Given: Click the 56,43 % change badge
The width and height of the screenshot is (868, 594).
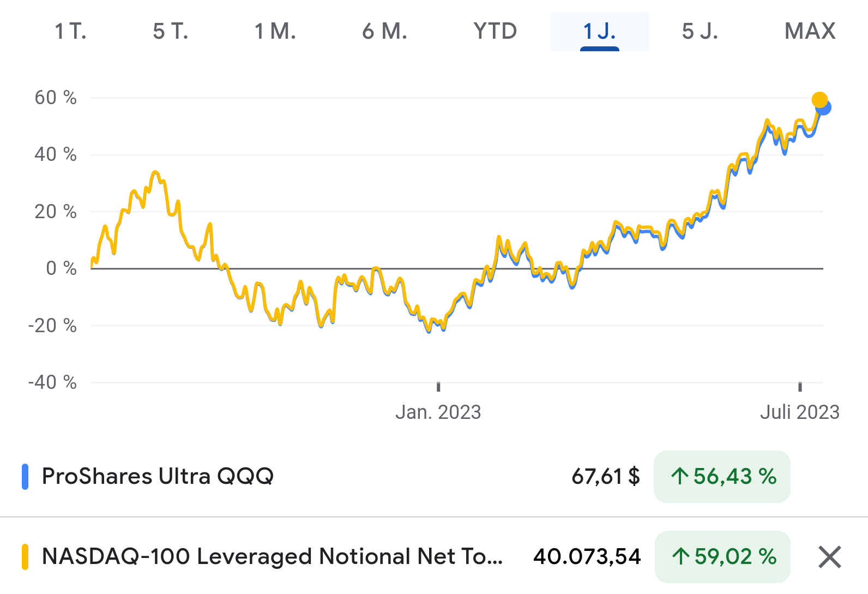Looking at the screenshot, I should click(722, 476).
